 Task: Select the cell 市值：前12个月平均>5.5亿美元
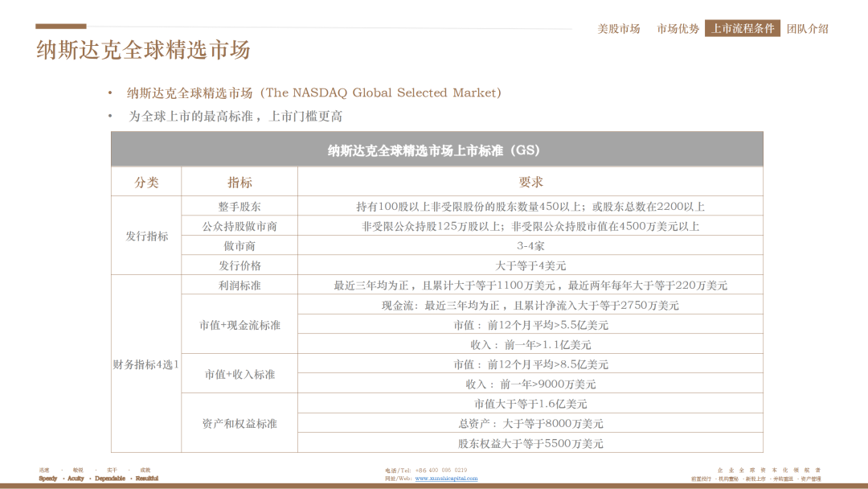(x=530, y=324)
